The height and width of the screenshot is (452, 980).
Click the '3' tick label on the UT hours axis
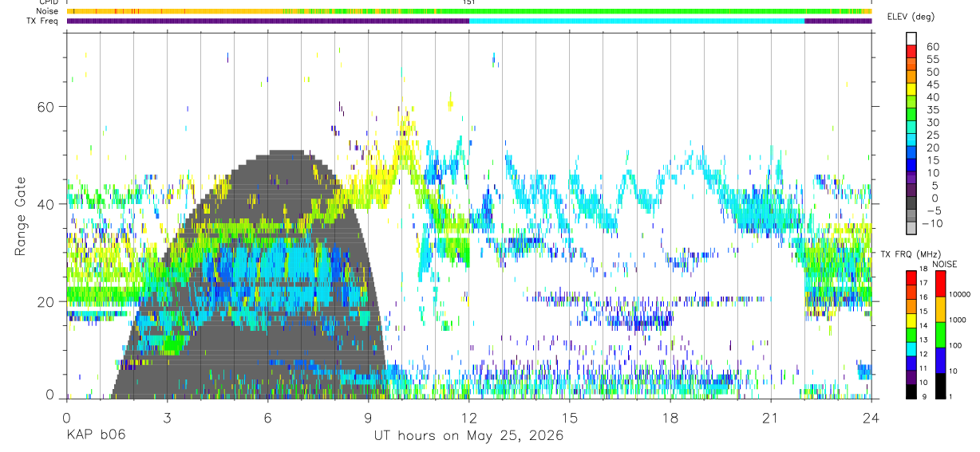click(x=167, y=419)
